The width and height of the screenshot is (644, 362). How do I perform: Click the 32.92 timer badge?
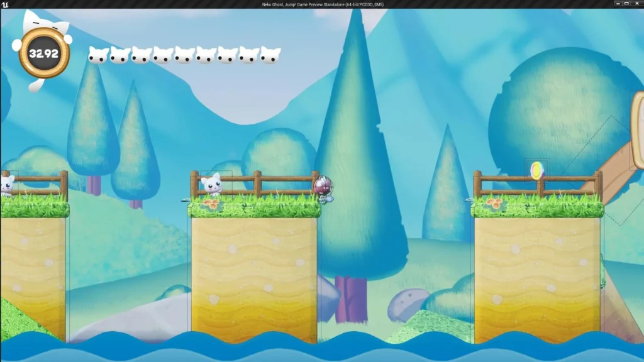43,54
